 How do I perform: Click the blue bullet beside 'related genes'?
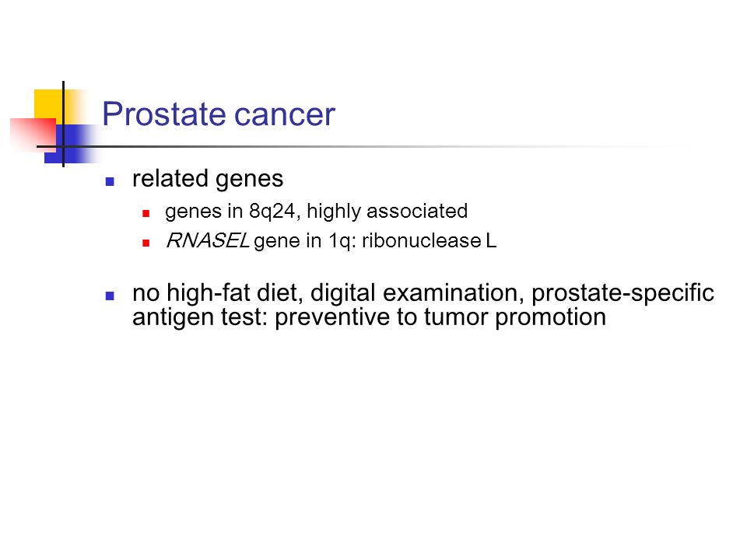(x=110, y=181)
